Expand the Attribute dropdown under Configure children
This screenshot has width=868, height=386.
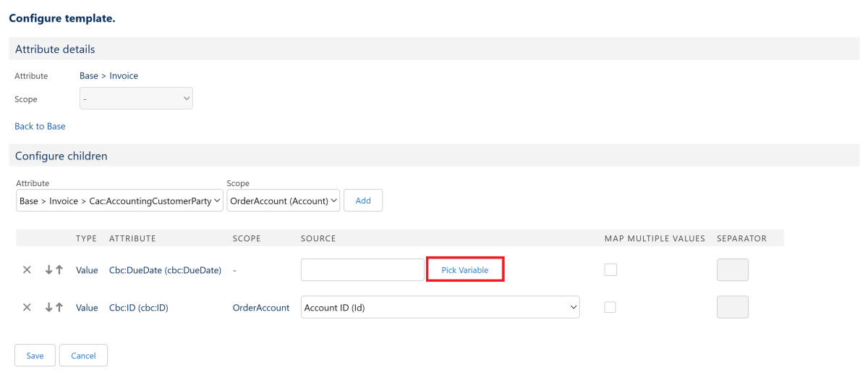[x=119, y=201]
